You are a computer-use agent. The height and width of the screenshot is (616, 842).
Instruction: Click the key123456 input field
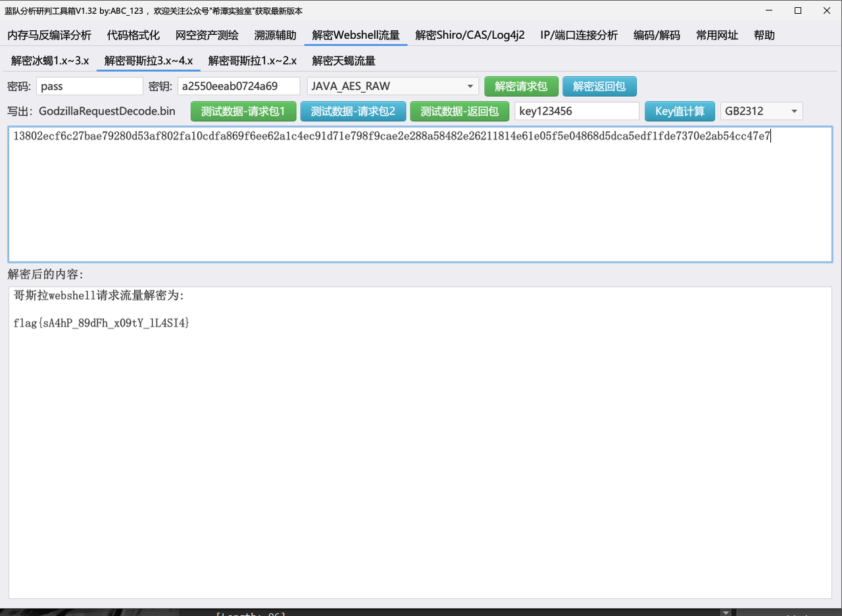click(x=577, y=111)
